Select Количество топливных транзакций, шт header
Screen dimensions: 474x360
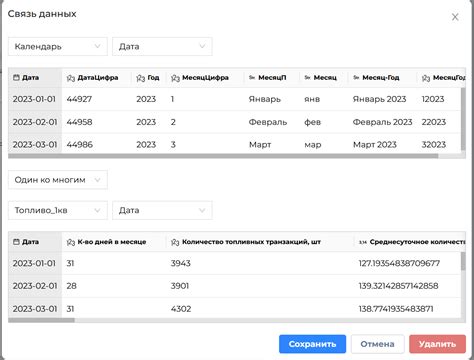pos(260,242)
